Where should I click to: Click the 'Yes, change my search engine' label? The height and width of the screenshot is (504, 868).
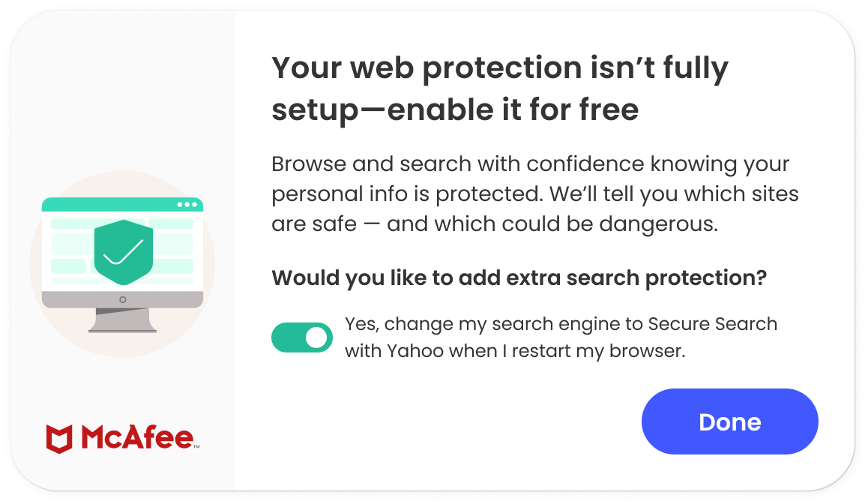click(561, 324)
